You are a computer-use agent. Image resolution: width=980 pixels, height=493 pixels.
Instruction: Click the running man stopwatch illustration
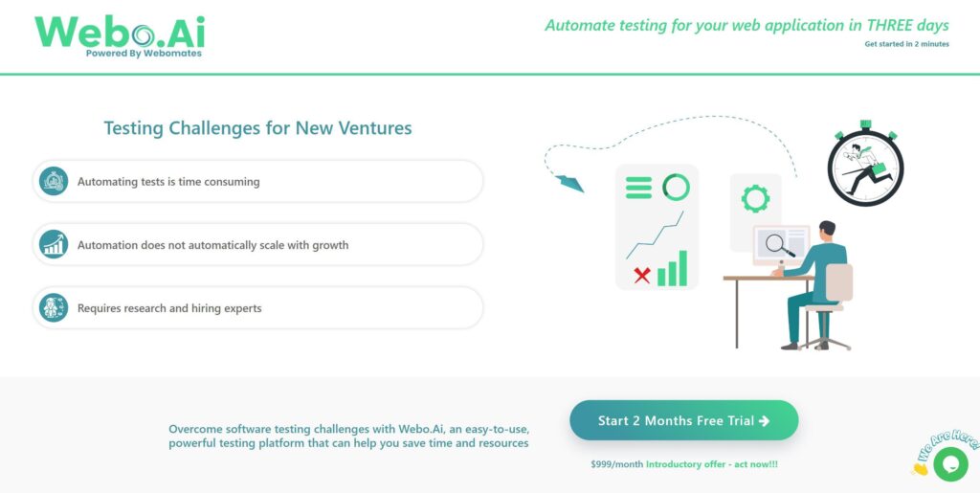tap(865, 168)
